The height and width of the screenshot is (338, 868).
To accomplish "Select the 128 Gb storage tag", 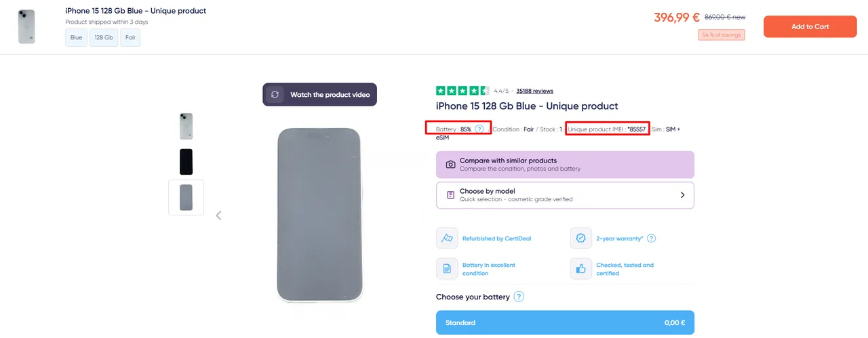I will click(x=104, y=37).
